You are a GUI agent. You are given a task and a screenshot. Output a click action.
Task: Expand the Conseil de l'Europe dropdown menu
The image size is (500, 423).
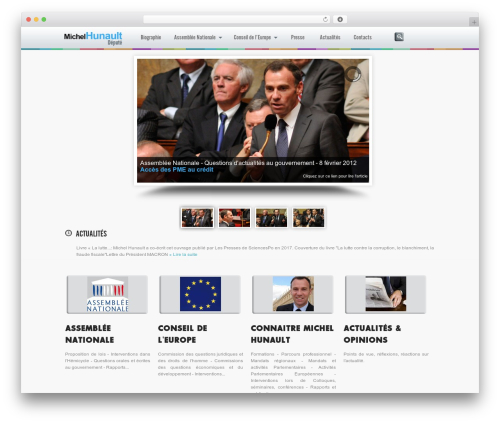pos(255,37)
